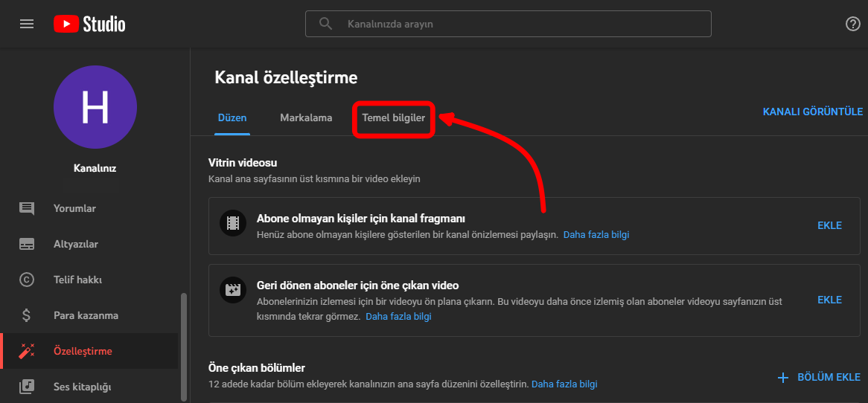Open Ses kitaplığı music library icon
This screenshot has width=868, height=403.
27,387
